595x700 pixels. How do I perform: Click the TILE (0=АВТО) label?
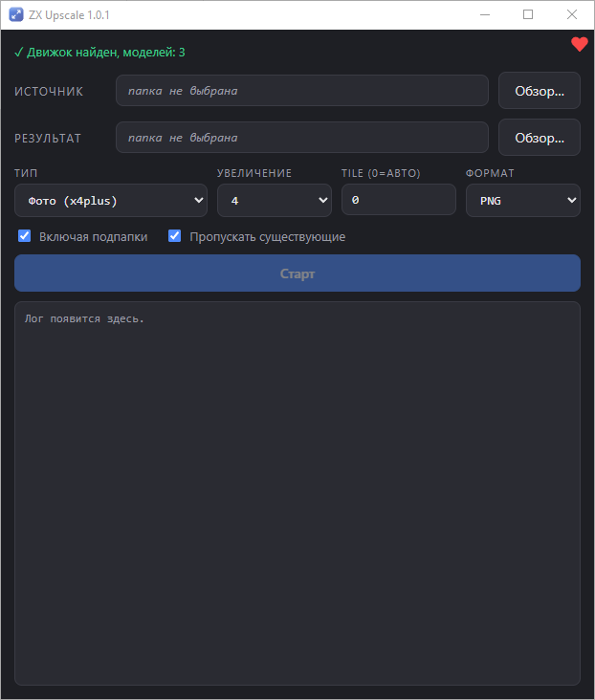[381, 173]
